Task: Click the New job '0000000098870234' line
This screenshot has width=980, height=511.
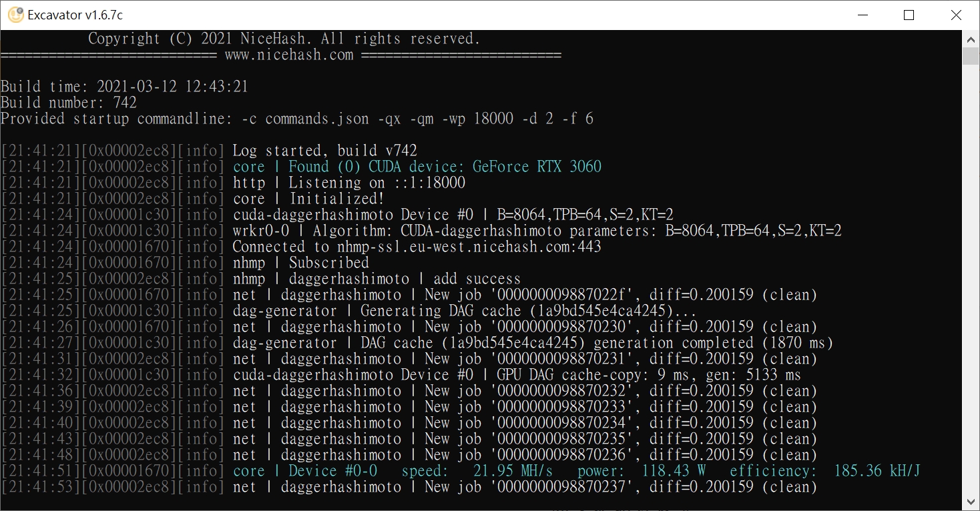Action: pos(409,423)
